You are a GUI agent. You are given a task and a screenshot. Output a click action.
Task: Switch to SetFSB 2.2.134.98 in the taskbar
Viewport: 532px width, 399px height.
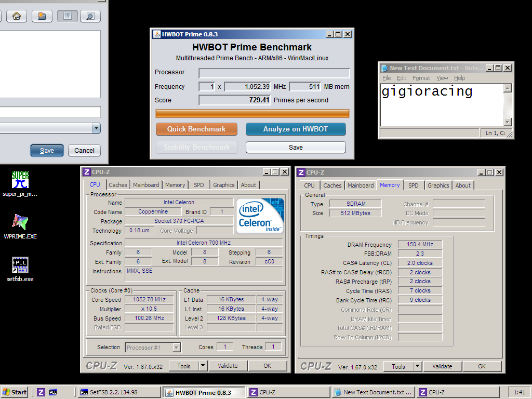click(119, 392)
